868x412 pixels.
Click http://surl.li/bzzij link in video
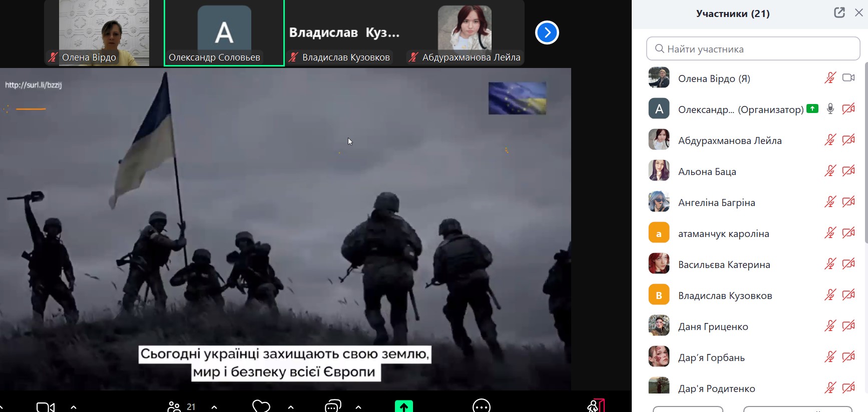[34, 85]
